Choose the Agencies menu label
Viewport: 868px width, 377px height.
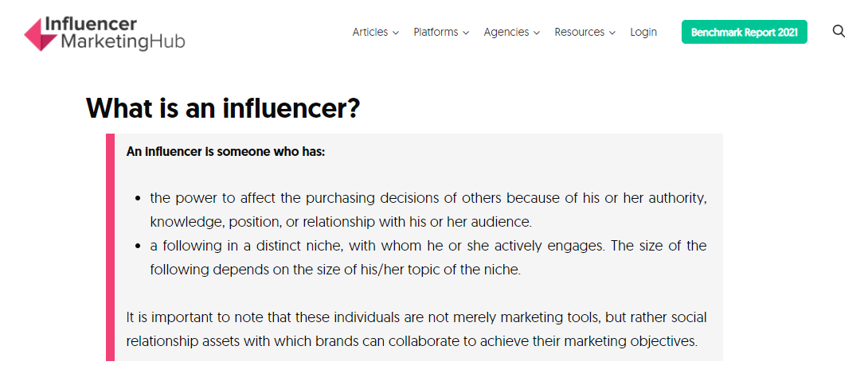click(506, 32)
